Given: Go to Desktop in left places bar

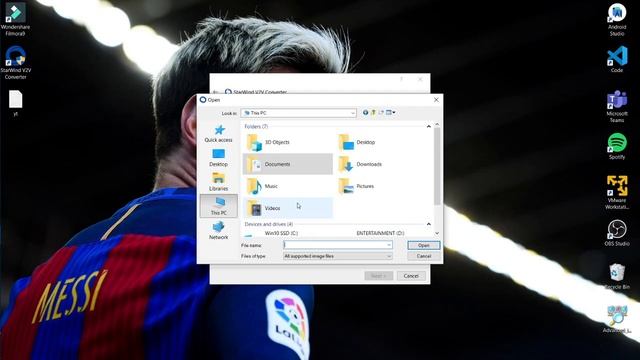Looking at the screenshot, I should coord(218,158).
